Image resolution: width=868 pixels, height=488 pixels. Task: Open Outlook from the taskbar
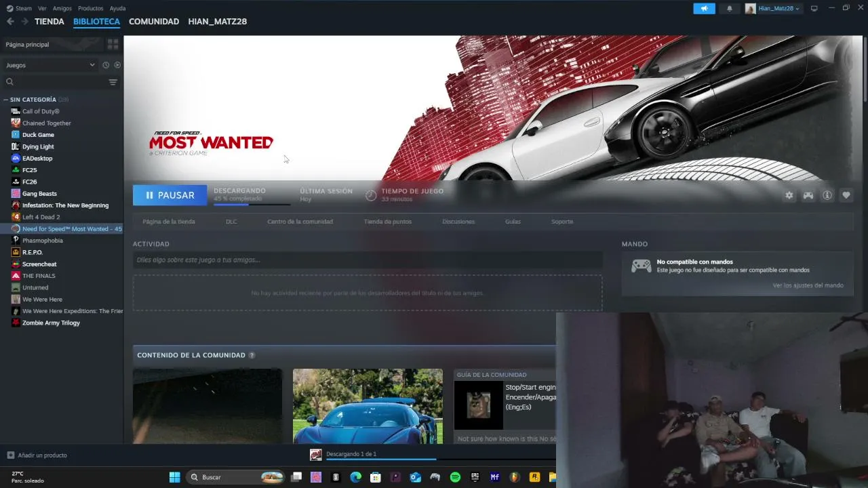click(x=416, y=477)
